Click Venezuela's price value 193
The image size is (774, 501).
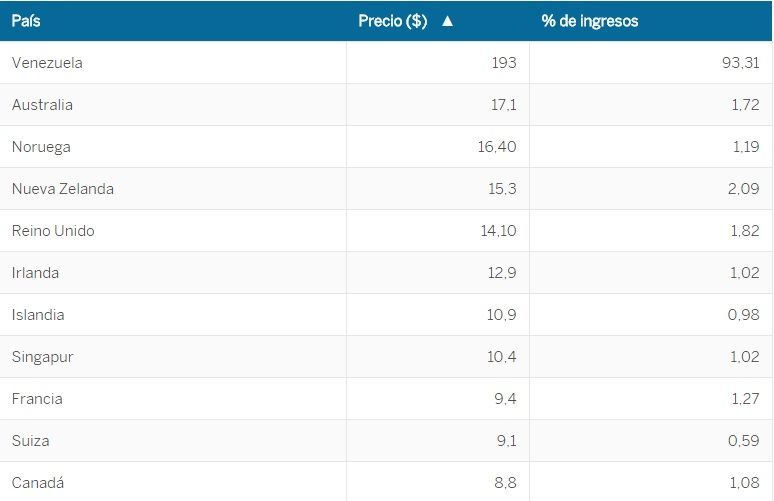click(x=504, y=63)
